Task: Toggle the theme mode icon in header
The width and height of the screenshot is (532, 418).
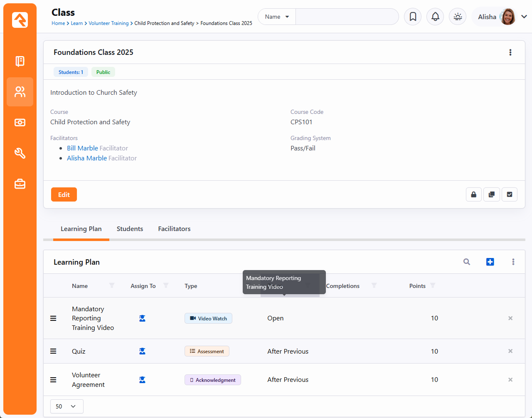Action: pyautogui.click(x=458, y=17)
